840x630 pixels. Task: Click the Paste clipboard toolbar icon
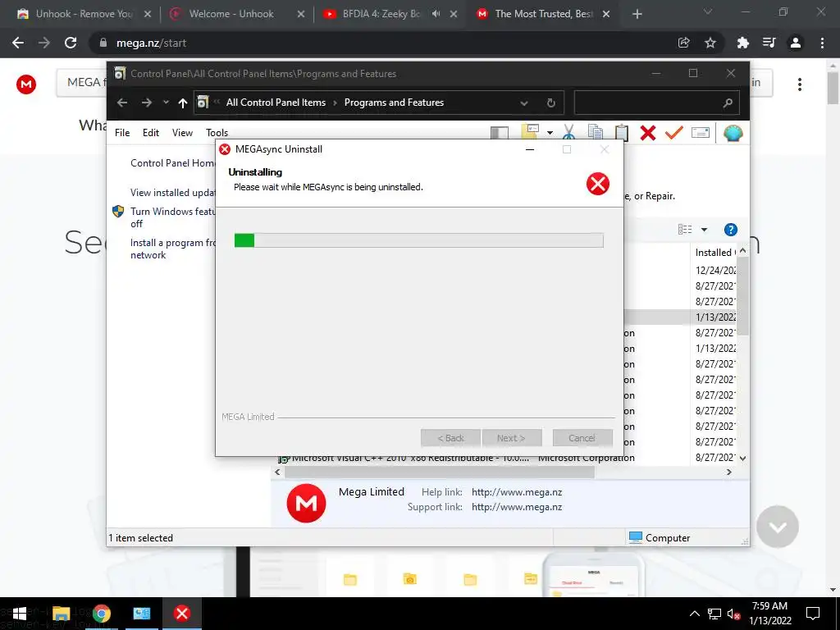point(622,132)
